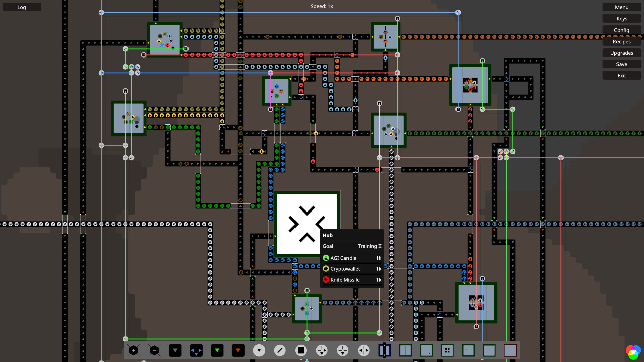Select the circular stop-block tool
The height and width of the screenshot is (362, 644).
[301, 350]
